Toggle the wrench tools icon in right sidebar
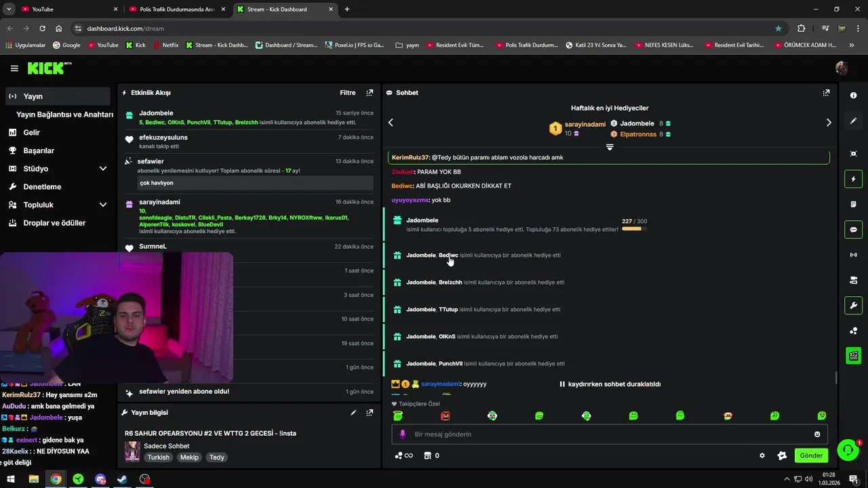The width and height of the screenshot is (868, 488). [x=853, y=305]
